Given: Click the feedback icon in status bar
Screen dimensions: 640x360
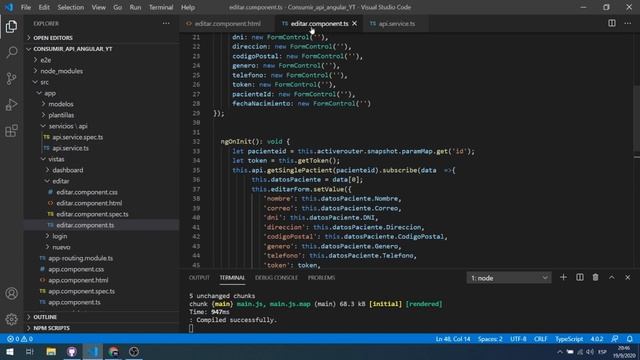Looking at the screenshot, I should click(x=615, y=339).
